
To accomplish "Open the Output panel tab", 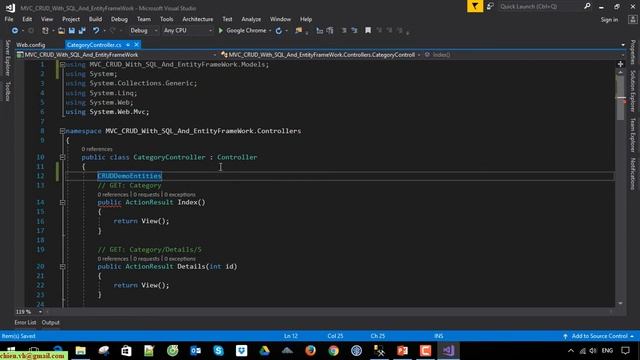I will pyautogui.click(x=51, y=322).
